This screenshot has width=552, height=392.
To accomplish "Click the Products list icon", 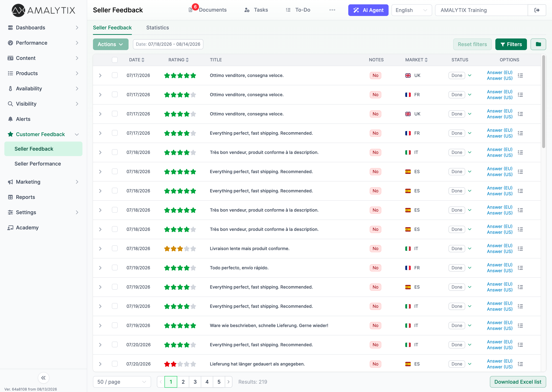I will coord(10,73).
